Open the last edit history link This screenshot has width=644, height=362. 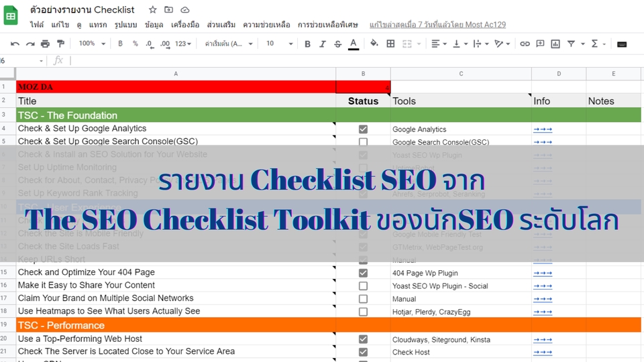(437, 25)
